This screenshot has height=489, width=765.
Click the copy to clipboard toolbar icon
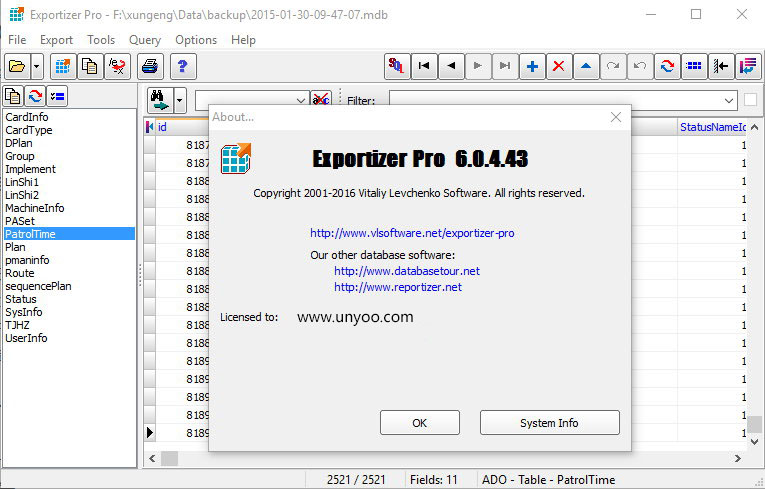pos(90,66)
